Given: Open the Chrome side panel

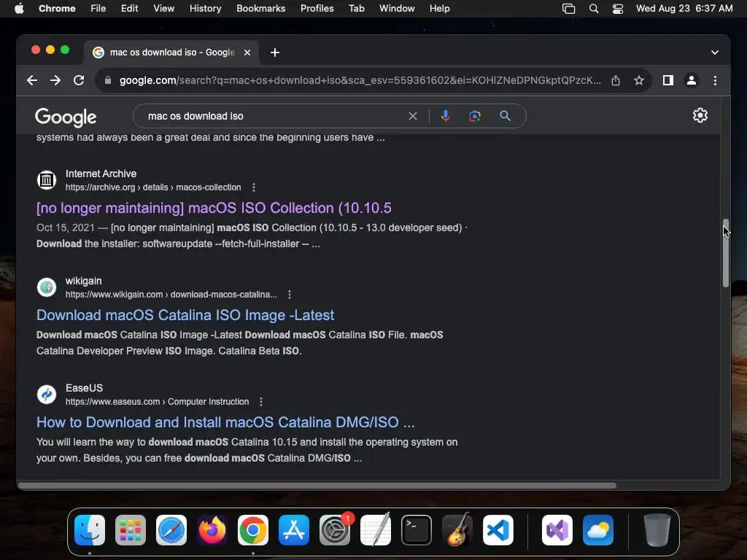Looking at the screenshot, I should click(668, 80).
